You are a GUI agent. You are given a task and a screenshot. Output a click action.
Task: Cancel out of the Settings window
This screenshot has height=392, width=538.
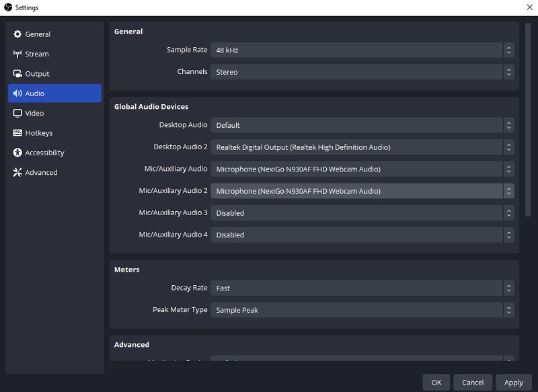coord(472,382)
